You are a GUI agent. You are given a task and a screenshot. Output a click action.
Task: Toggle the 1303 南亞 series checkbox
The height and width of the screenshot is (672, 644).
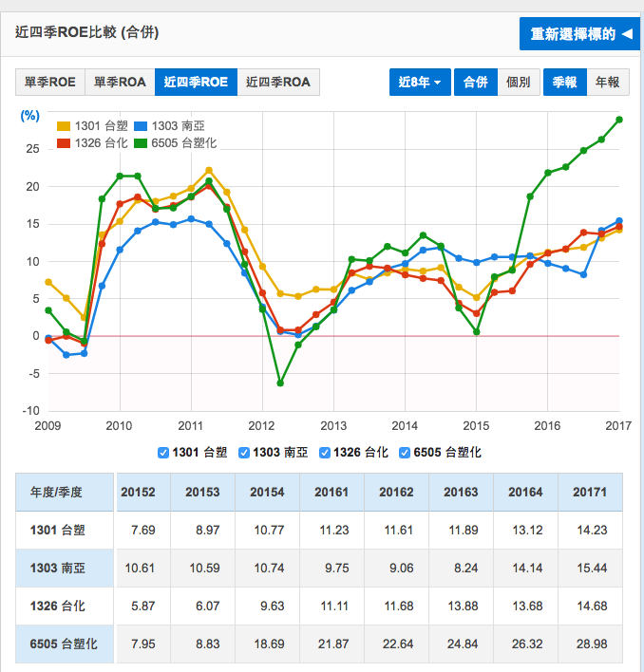pyautogui.click(x=245, y=453)
